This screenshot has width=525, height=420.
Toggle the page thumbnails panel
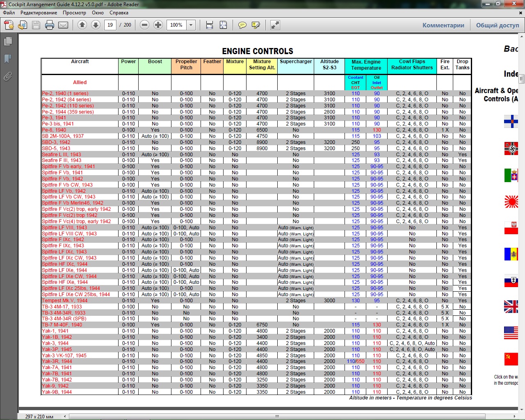pyautogui.click(x=8, y=41)
